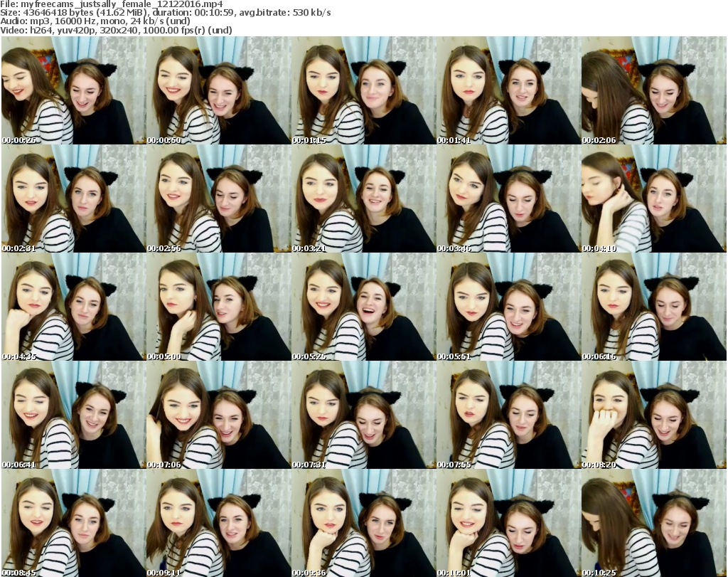728x577 pixels.
Task: Open the thumbnail frame stamped 00:02:31
Action: click(73, 198)
